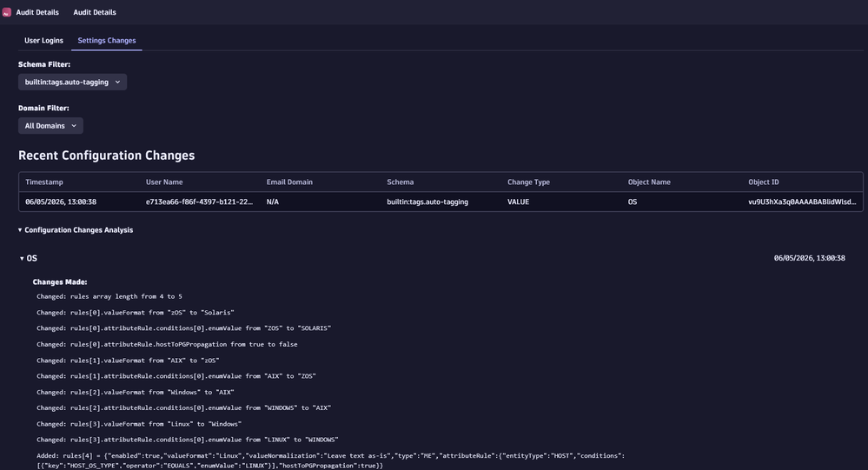The image size is (868, 470).
Task: Click the rules[2] enumValue WINDOWS to AIX line
Action: pyautogui.click(x=184, y=408)
